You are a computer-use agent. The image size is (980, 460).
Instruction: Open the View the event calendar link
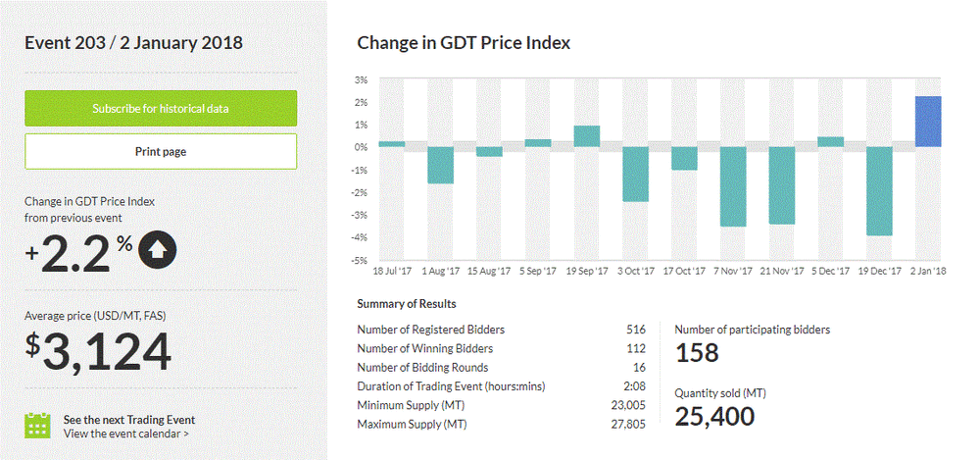[x=126, y=433]
